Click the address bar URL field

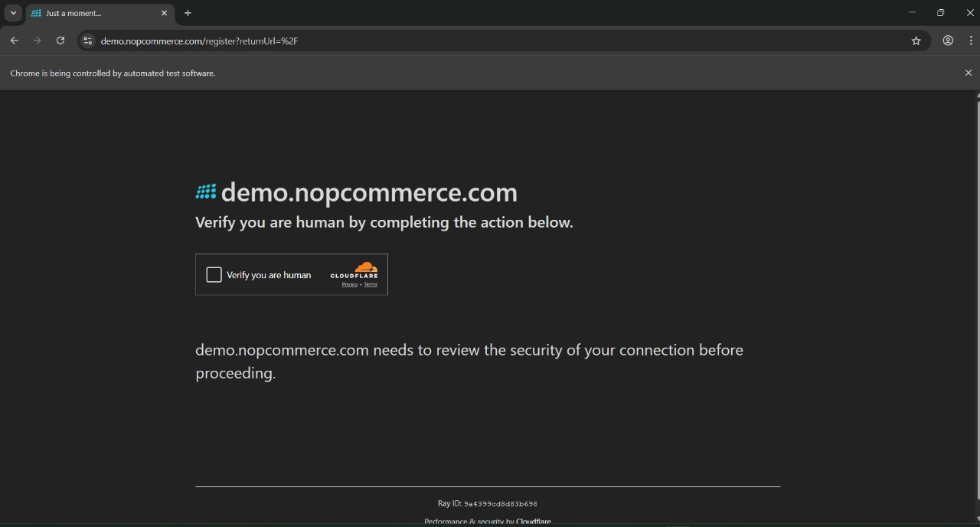[459, 41]
